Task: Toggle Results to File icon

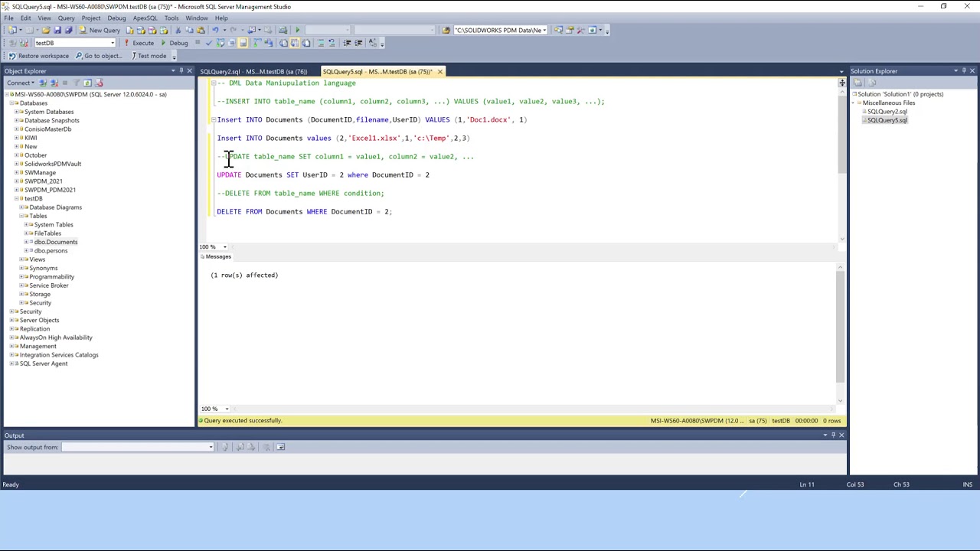Action: point(305,43)
